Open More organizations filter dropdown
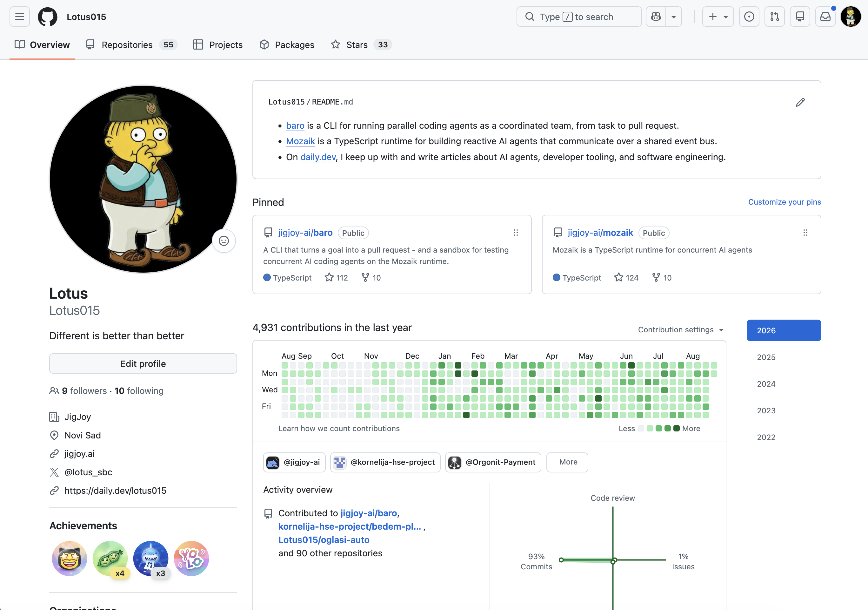This screenshot has width=868, height=610. pos(567,462)
